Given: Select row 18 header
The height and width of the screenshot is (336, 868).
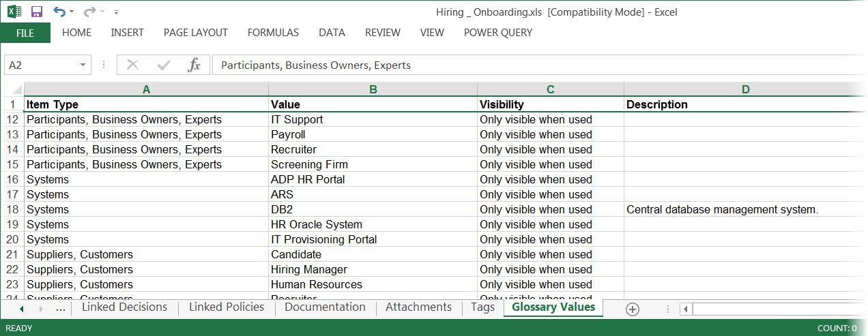Looking at the screenshot, I should click(x=12, y=209).
